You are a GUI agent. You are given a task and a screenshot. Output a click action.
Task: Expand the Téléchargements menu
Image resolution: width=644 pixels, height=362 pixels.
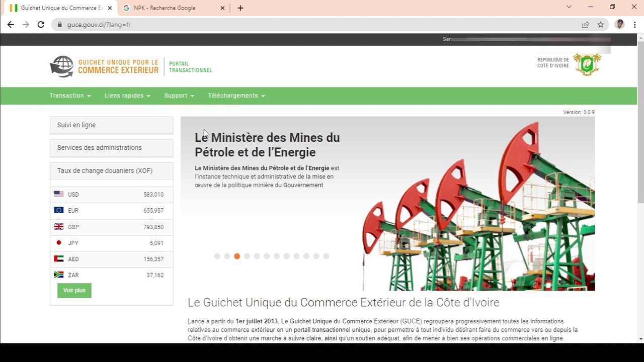(x=236, y=96)
